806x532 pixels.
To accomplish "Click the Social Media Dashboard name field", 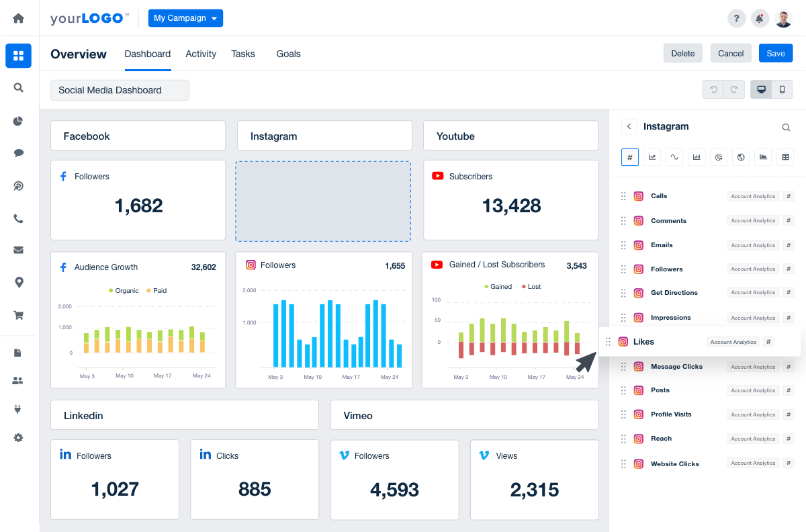I will point(120,90).
